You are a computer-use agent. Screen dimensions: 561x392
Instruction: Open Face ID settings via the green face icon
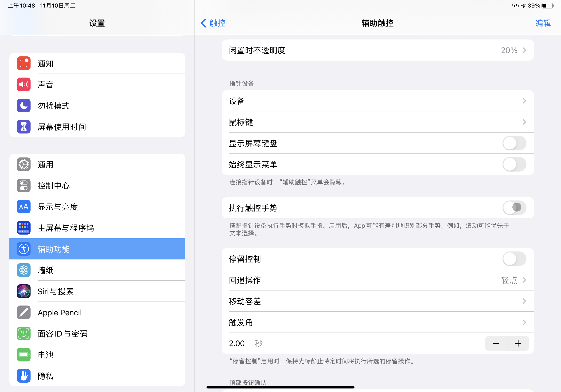click(x=24, y=333)
